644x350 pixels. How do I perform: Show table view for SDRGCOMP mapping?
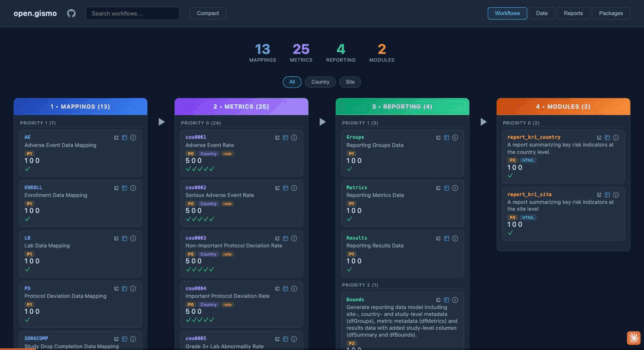pyautogui.click(x=124, y=339)
